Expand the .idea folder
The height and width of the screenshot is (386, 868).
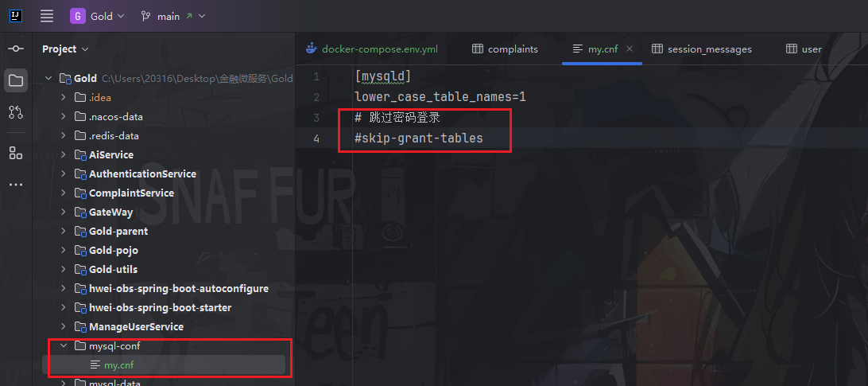coord(64,98)
